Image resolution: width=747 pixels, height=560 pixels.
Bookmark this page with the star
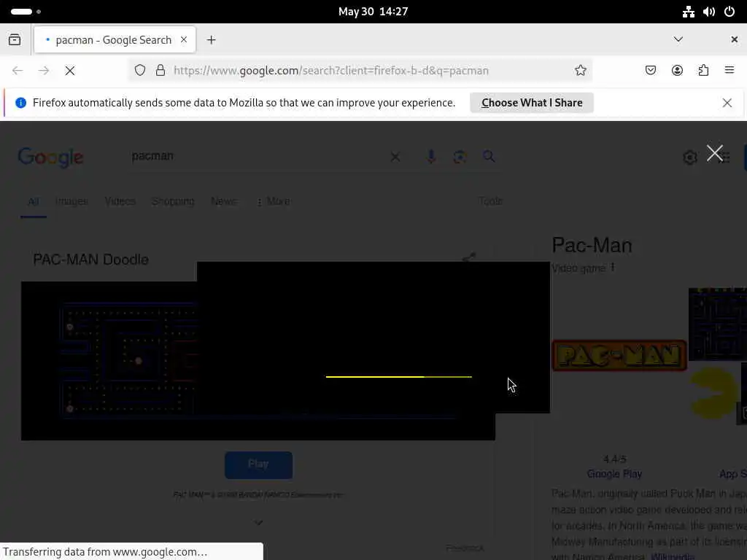click(580, 71)
